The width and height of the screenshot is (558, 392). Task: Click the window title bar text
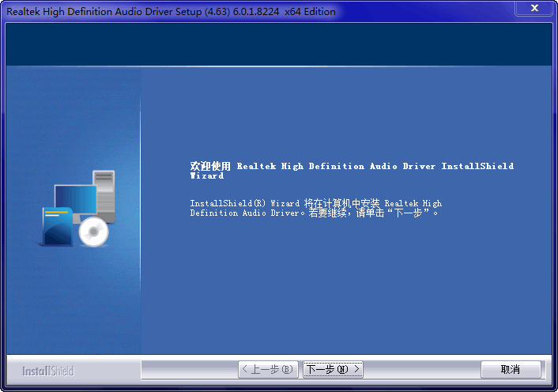170,12
